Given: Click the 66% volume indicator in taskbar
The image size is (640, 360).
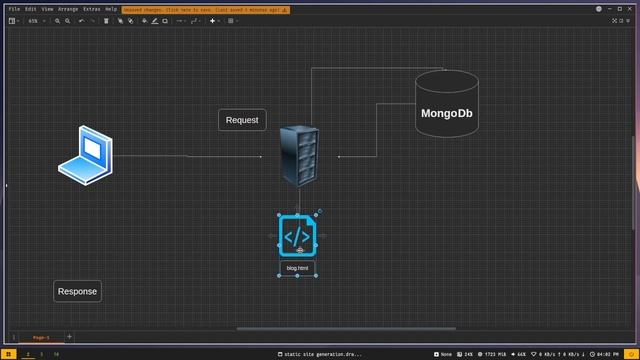Looking at the screenshot, I should (518, 354).
